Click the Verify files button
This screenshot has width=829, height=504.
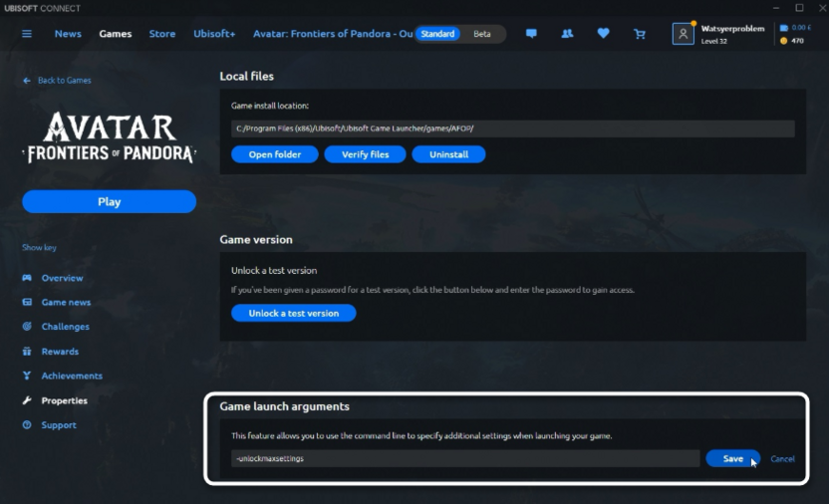(365, 154)
